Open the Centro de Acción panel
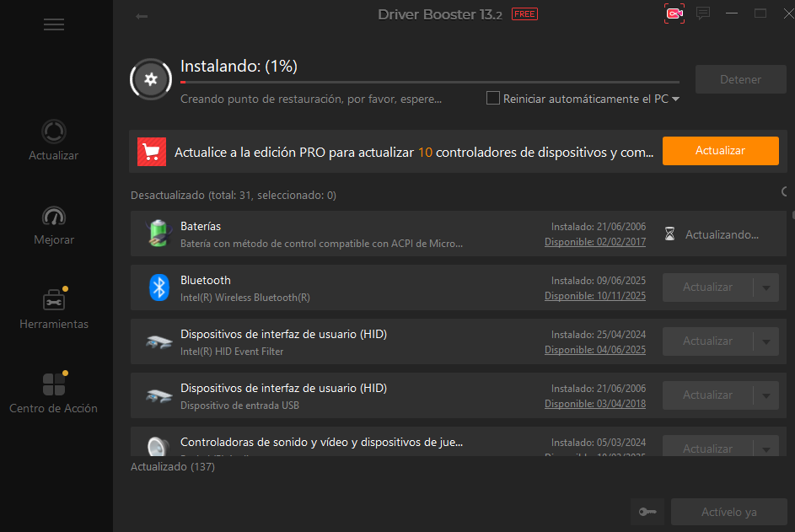Image resolution: width=795 pixels, height=532 pixels. click(53, 392)
